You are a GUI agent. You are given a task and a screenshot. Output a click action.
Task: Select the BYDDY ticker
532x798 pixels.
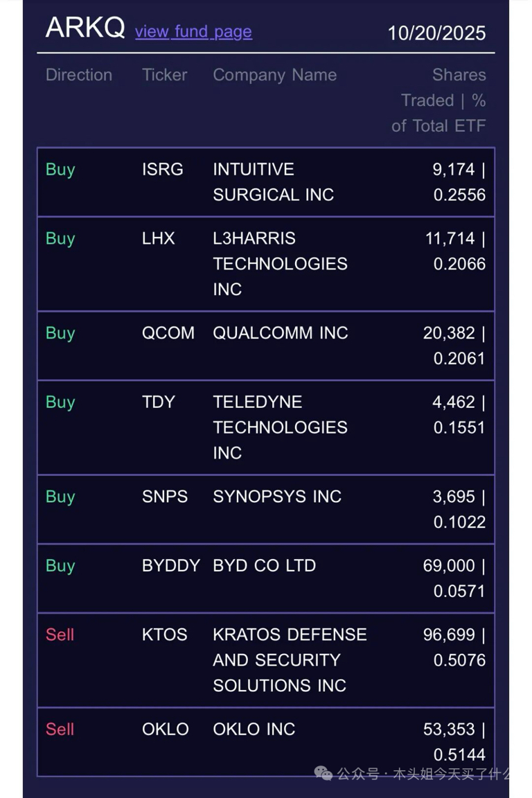coord(171,565)
